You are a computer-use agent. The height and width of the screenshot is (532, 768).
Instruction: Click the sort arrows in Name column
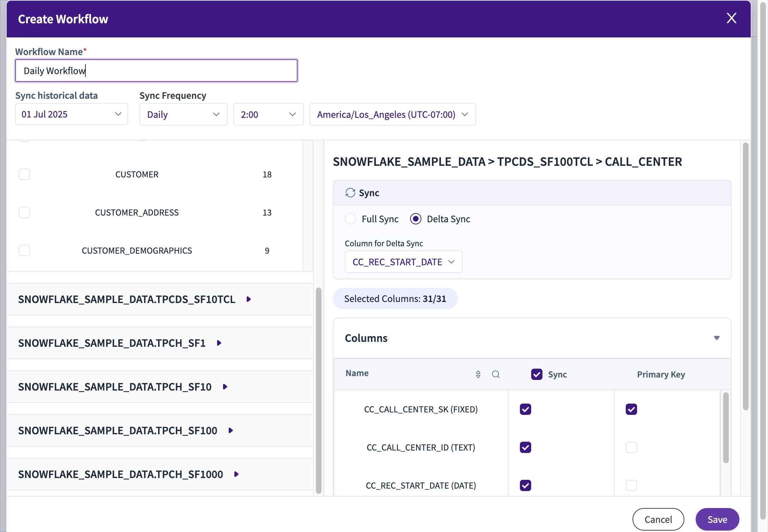(x=478, y=374)
